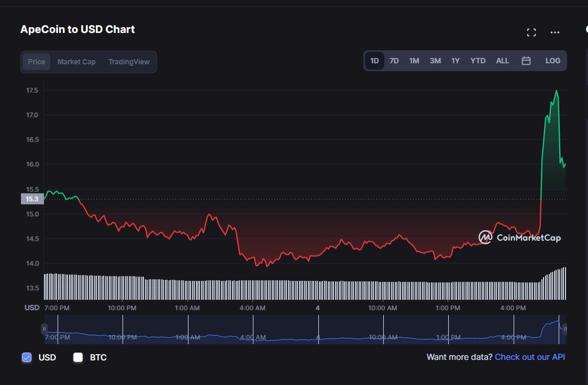Switch to the Market Cap tab
Viewport: 588px width, 385px height.
(76, 62)
